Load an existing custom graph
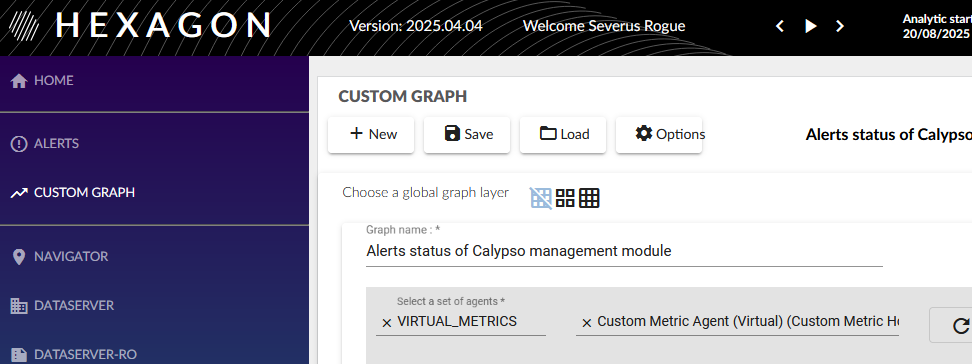Screen dimensions: 972x364 [563, 135]
